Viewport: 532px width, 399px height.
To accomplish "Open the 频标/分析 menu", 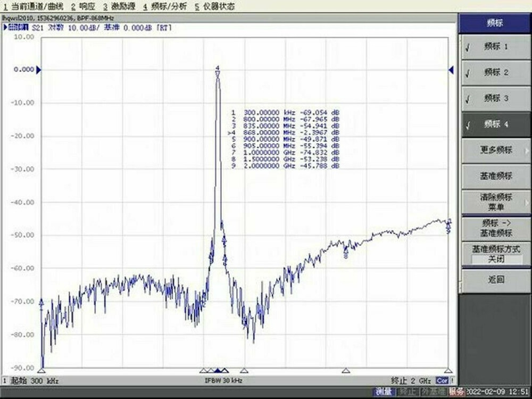I will 165,7.
